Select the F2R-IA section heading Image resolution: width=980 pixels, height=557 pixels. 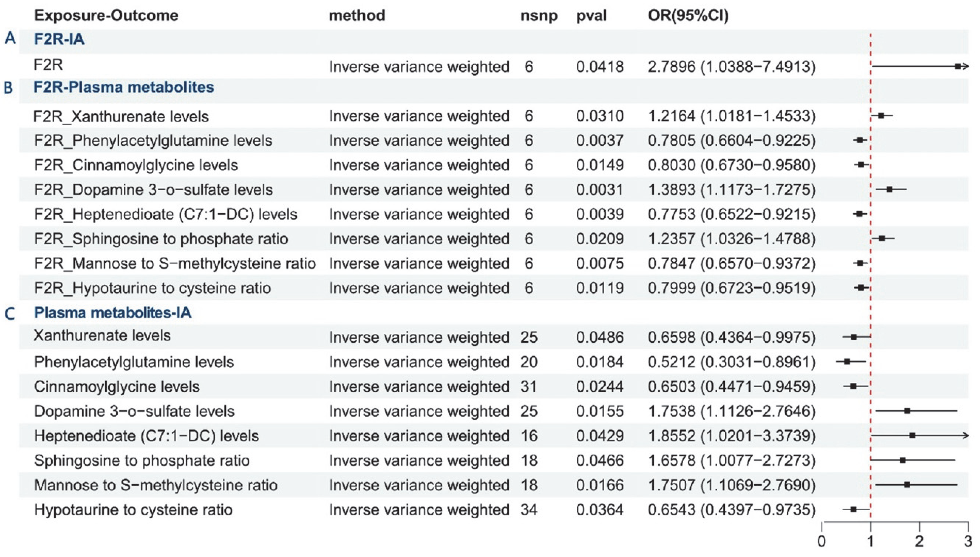(59, 39)
